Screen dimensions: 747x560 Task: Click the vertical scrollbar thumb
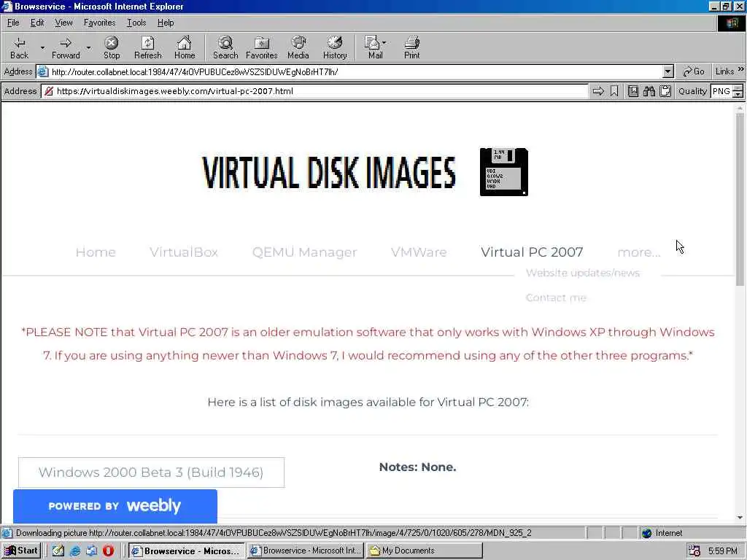[740, 200]
